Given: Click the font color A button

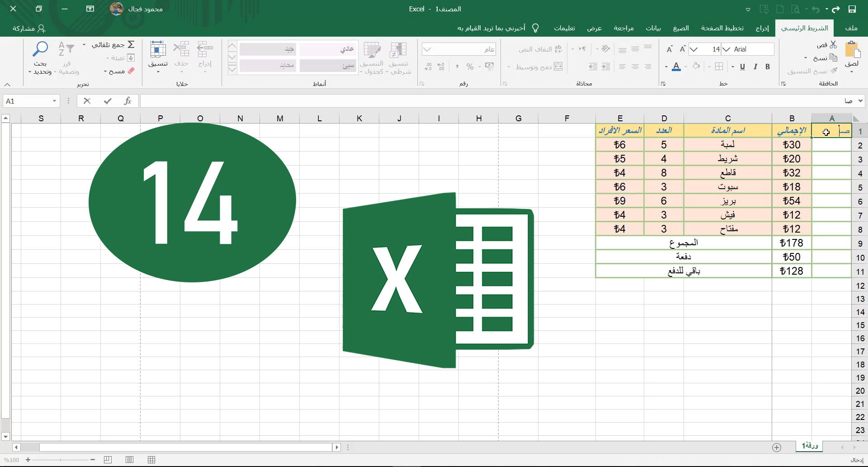Looking at the screenshot, I should point(676,67).
